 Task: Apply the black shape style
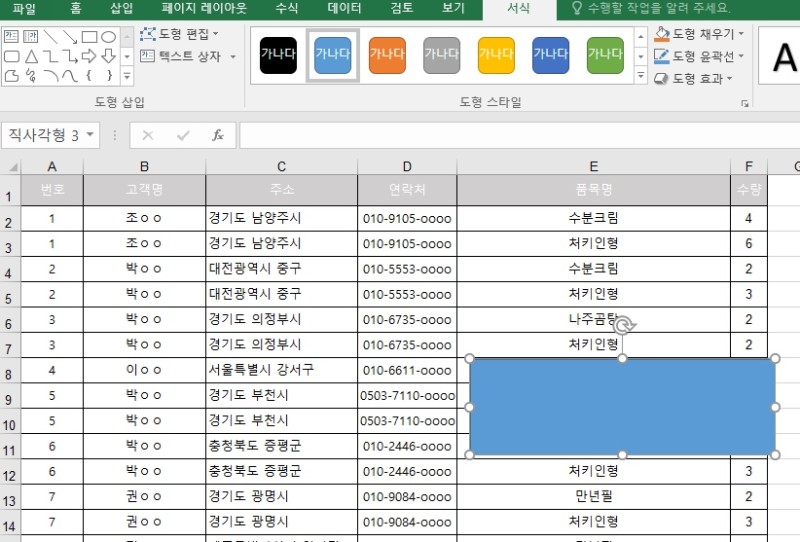point(278,55)
